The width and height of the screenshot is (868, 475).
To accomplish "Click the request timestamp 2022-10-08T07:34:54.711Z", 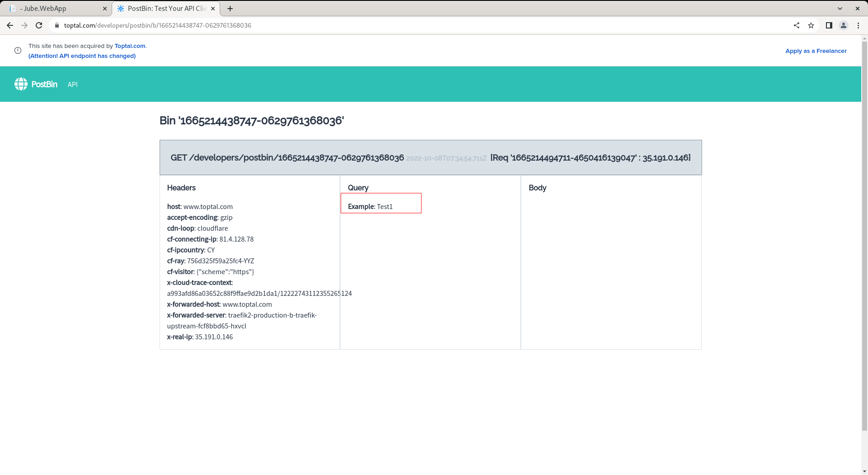I will pyautogui.click(x=446, y=158).
